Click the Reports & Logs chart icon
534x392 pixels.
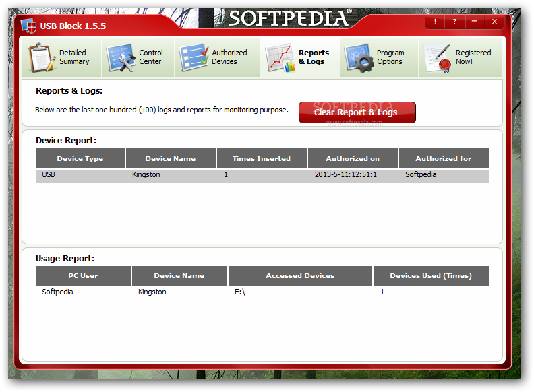pos(280,58)
